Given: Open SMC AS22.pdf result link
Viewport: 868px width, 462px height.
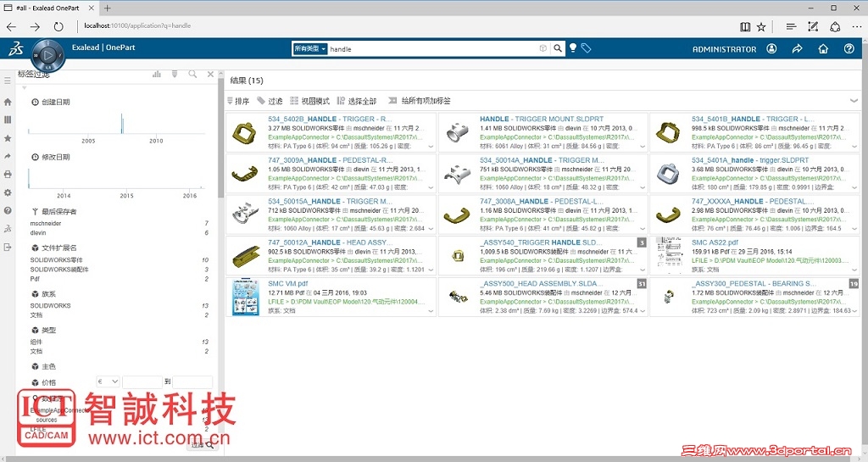Looking at the screenshot, I should tap(715, 242).
